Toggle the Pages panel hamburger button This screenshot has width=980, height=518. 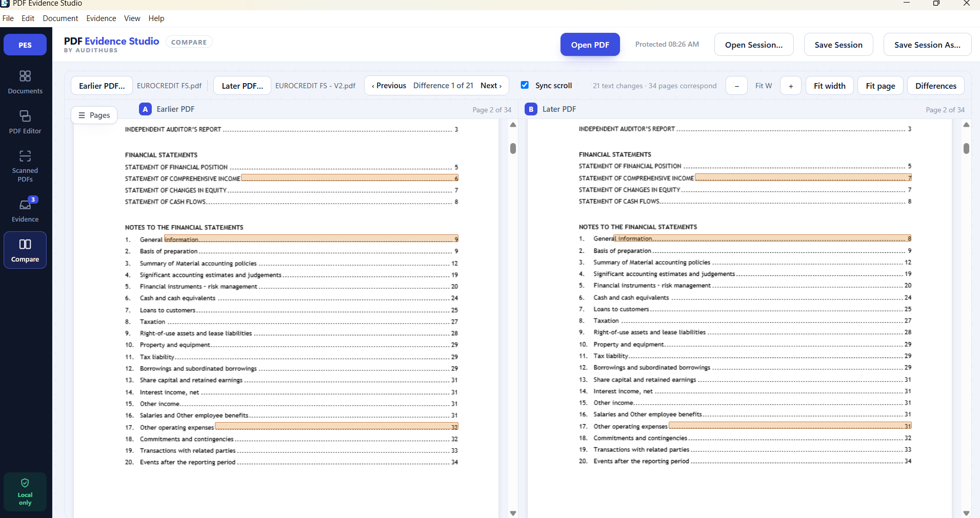pos(94,115)
